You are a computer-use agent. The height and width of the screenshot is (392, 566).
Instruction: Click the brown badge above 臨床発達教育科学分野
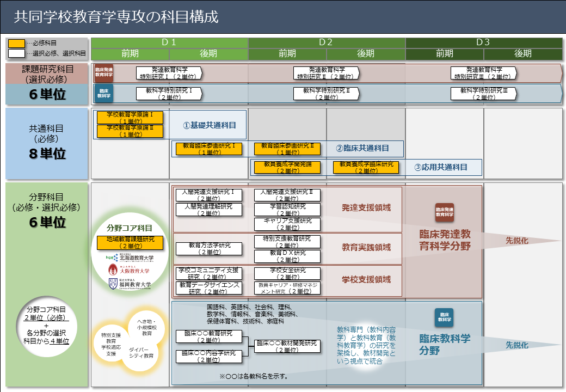444,212
